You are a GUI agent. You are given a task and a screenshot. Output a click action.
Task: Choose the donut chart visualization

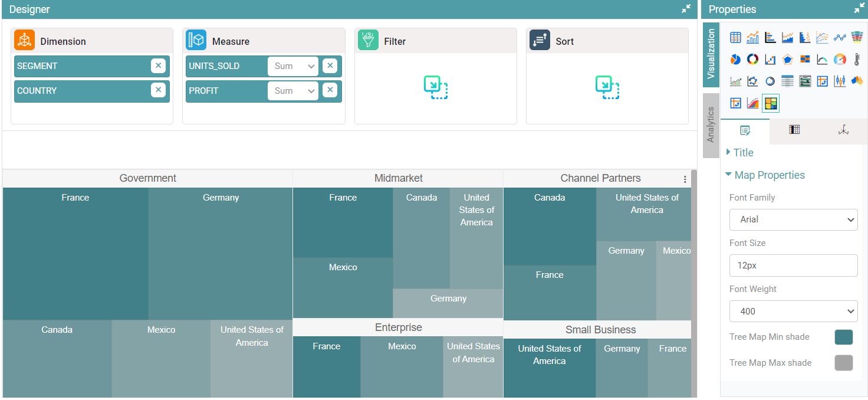point(753,60)
